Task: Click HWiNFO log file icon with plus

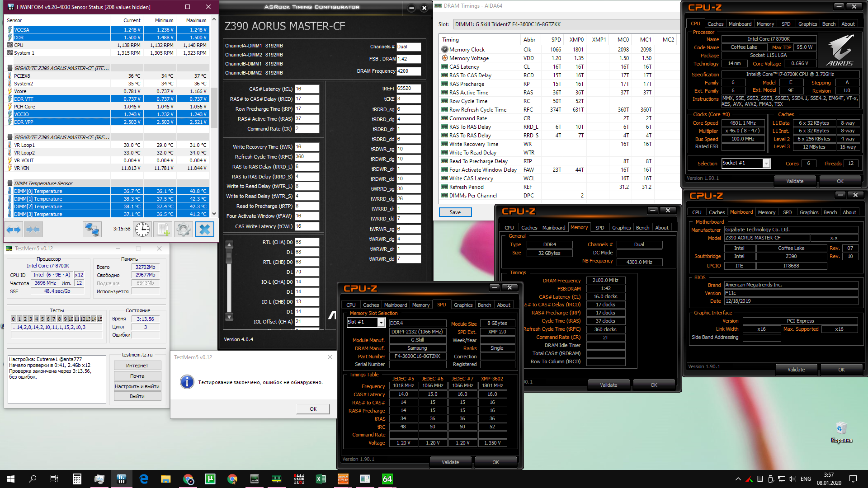Action: pos(163,230)
